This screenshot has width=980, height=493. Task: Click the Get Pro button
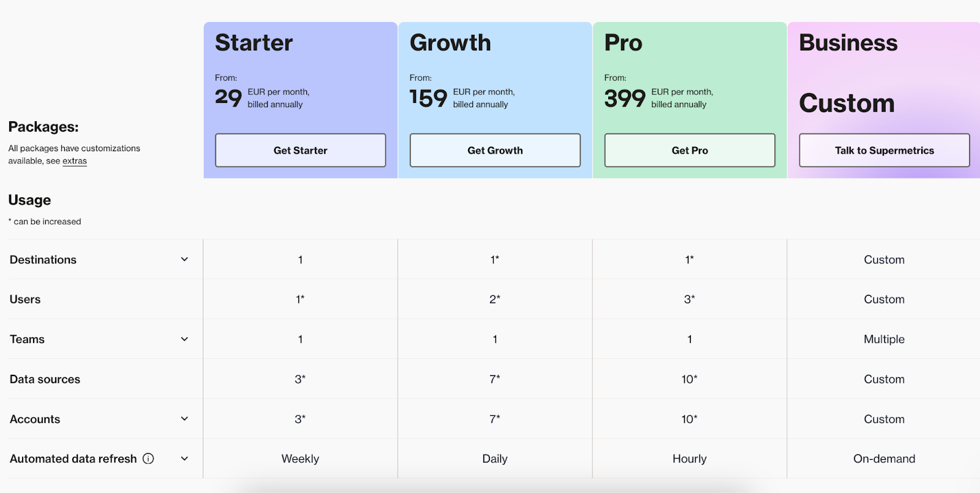689,150
